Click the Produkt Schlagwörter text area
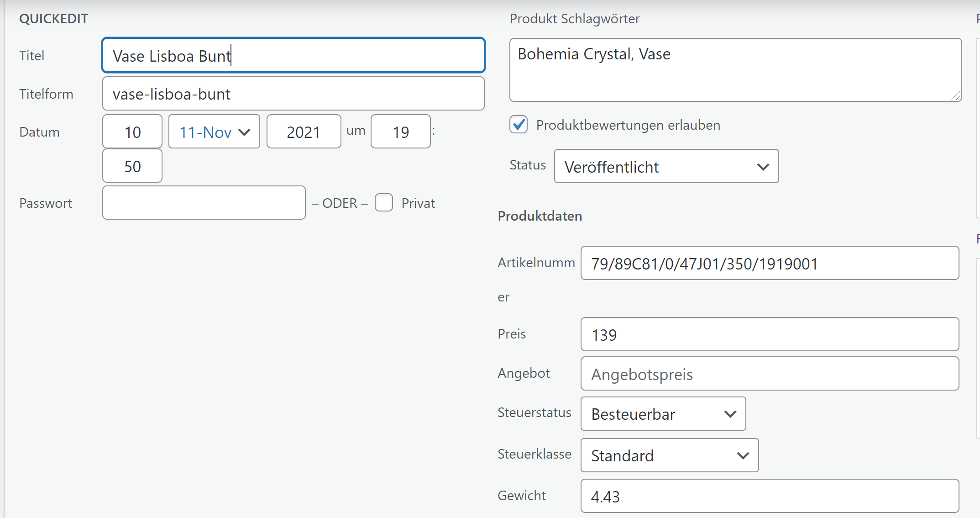 point(735,70)
